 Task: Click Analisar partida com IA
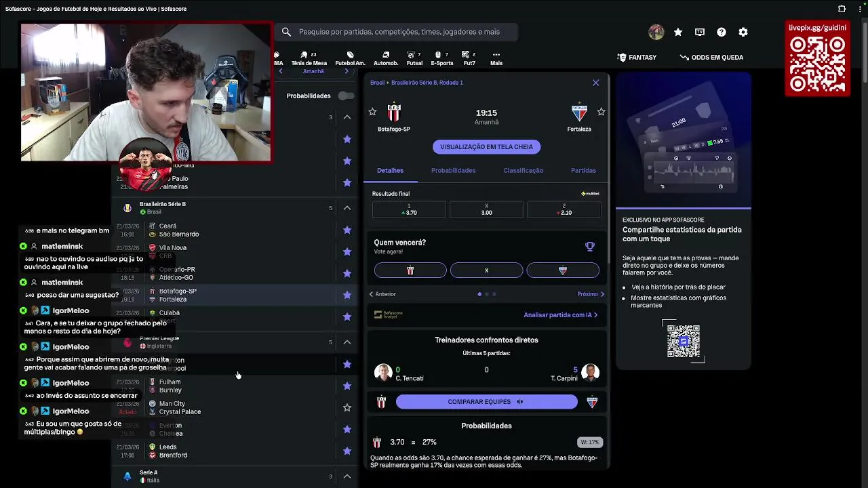[560, 315]
